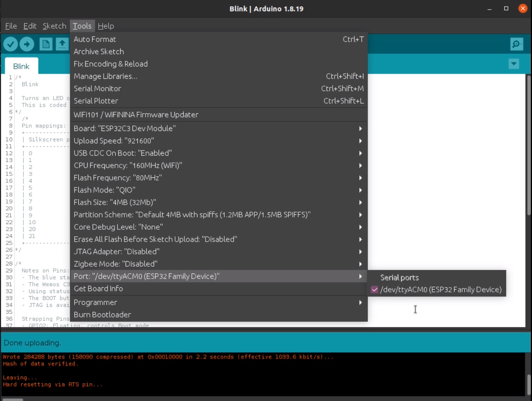
Task: Click "Notes on Pins:" comment line
Action: pos(46,270)
